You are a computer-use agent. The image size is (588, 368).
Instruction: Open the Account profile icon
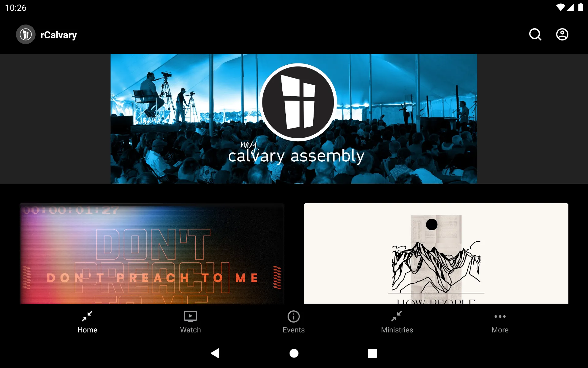pos(562,34)
